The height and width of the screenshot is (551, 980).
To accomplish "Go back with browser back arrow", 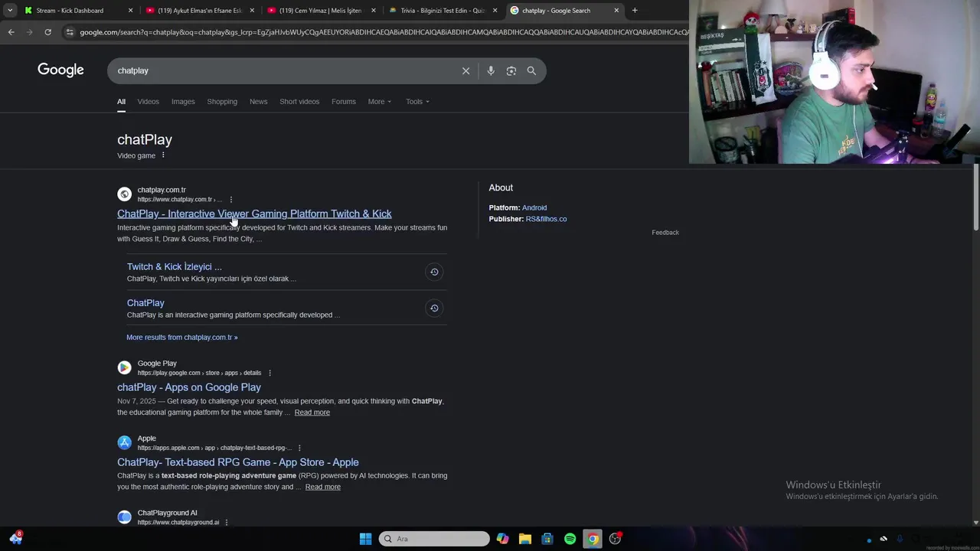I will pos(11,32).
